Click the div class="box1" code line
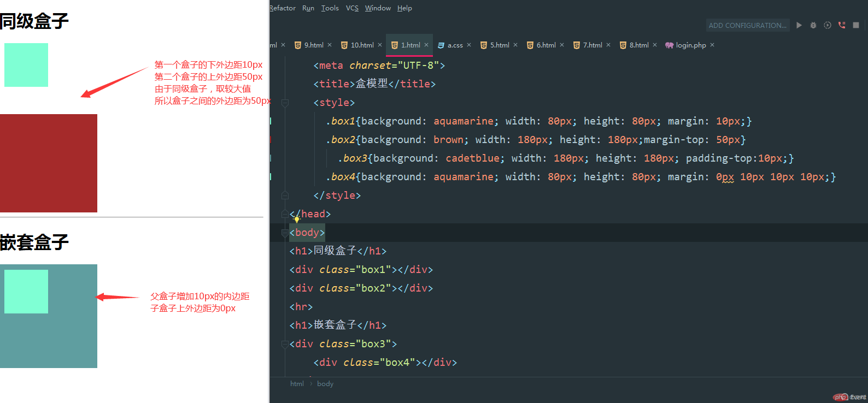 [361, 270]
